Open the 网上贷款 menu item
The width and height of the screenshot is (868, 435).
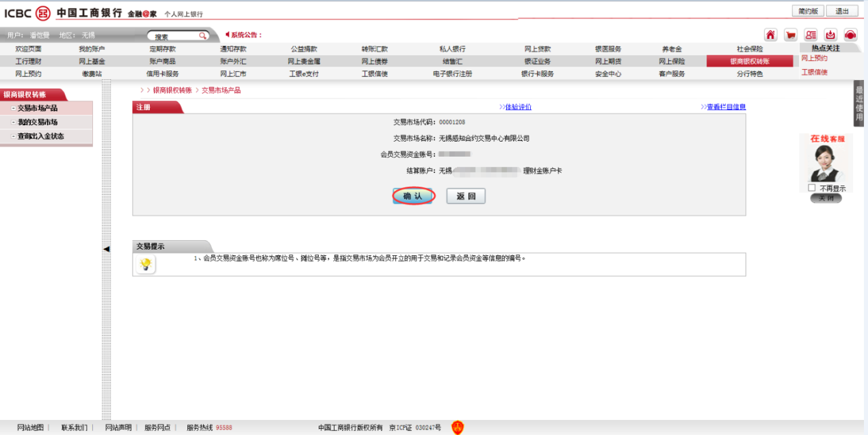pos(538,49)
